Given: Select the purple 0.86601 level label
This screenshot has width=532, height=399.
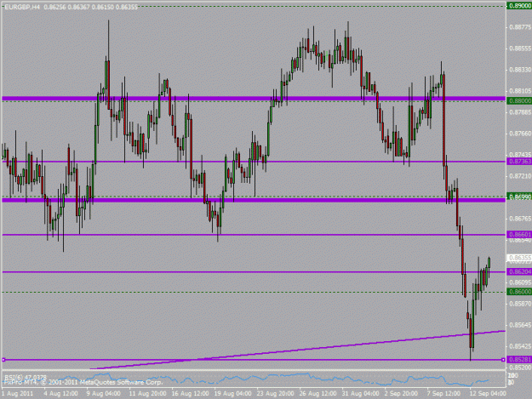Looking at the screenshot, I should click(x=519, y=235).
